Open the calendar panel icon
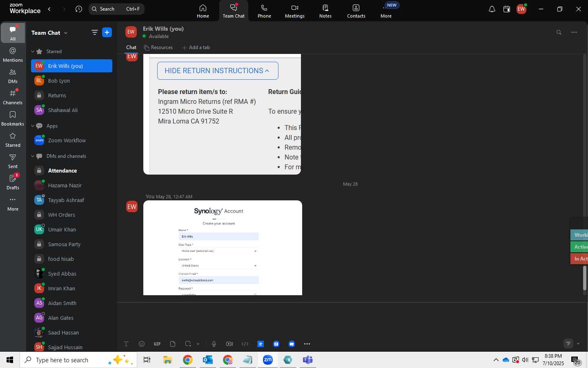The width and height of the screenshot is (588, 368). tap(507, 9)
